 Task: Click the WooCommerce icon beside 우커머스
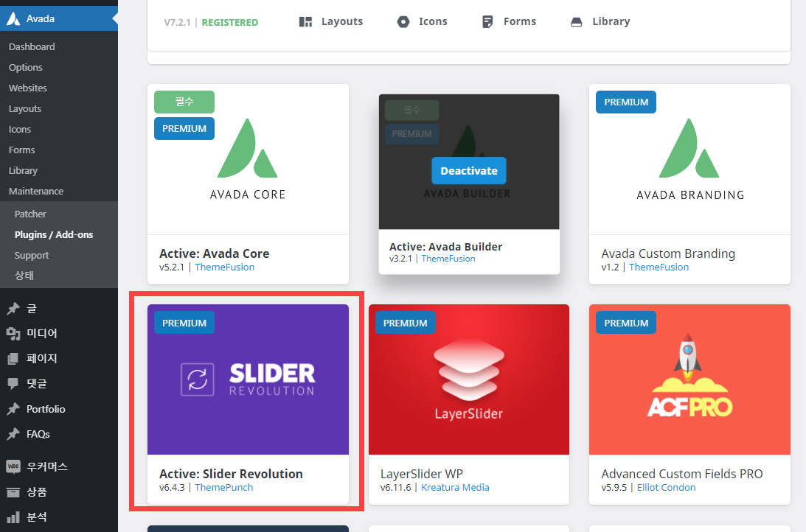pyautogui.click(x=13, y=466)
